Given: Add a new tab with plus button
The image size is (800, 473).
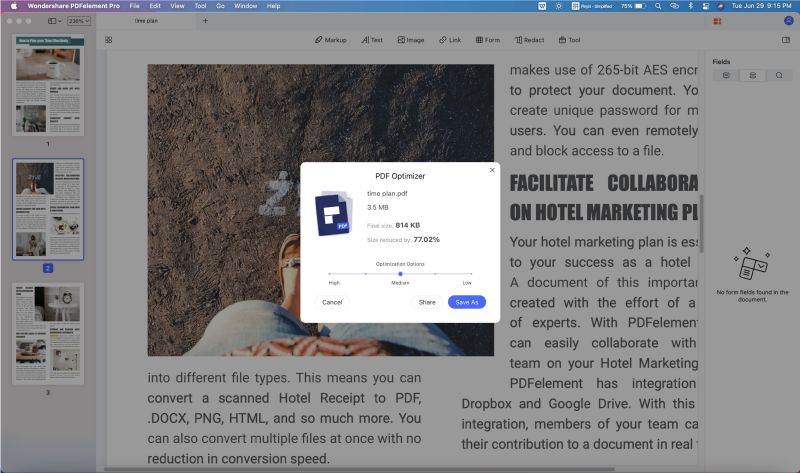Looking at the screenshot, I should [x=205, y=21].
